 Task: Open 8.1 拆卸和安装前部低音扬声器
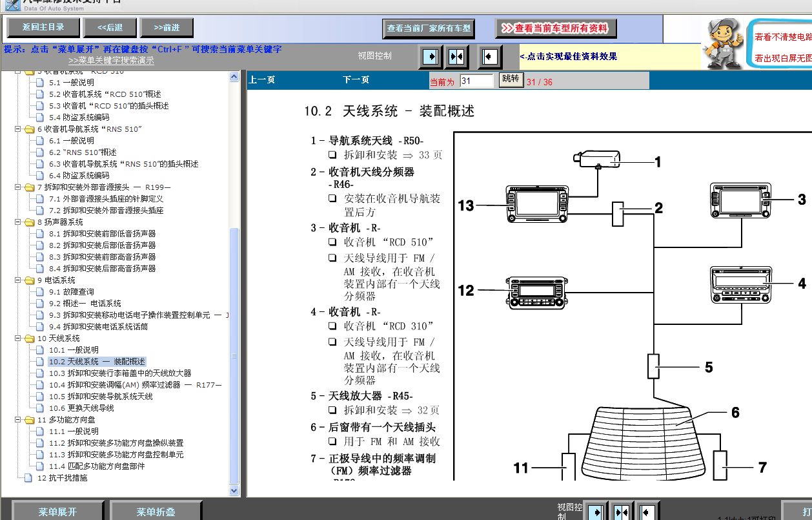[x=102, y=234]
